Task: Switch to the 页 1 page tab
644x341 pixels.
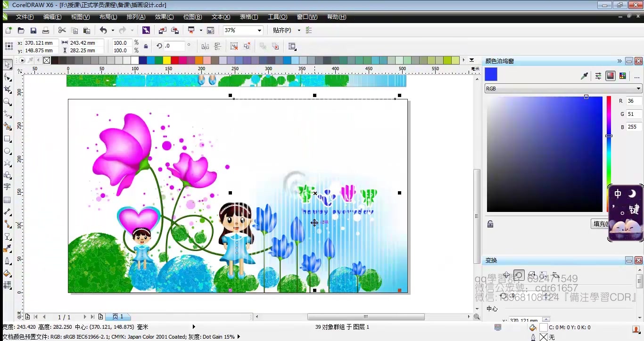Action: click(118, 317)
